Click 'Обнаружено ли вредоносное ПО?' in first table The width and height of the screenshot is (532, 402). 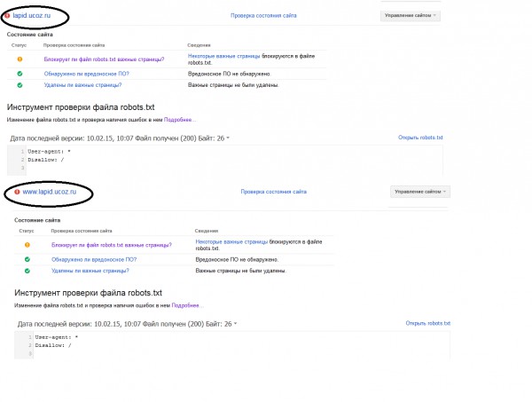(87, 74)
